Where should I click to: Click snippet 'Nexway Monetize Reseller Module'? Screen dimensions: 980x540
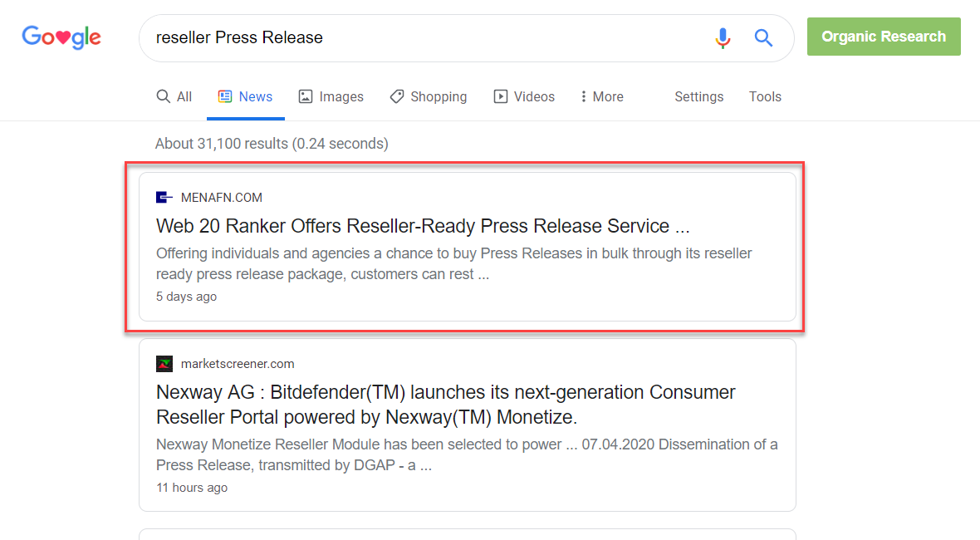coord(467,454)
